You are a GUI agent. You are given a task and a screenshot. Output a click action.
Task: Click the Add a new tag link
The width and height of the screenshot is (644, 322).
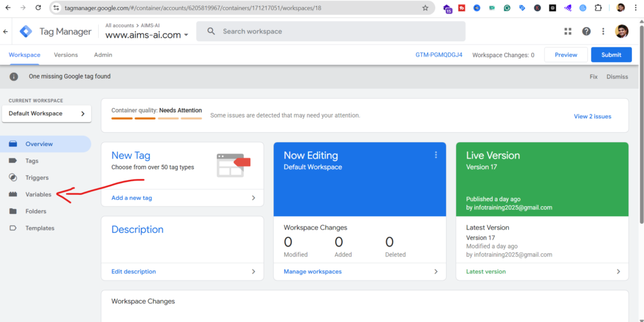(131, 198)
